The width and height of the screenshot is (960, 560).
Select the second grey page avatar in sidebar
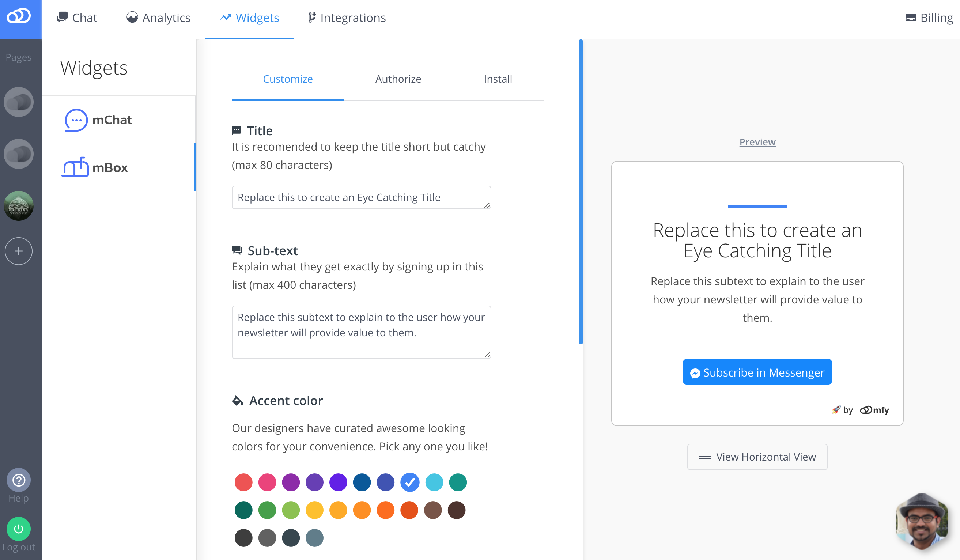(19, 154)
